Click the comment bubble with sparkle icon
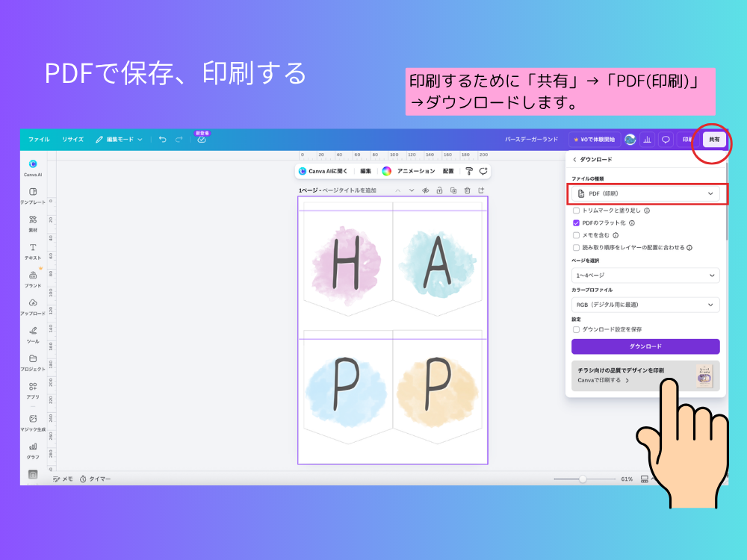Viewport: 747px width, 560px height. [x=483, y=171]
